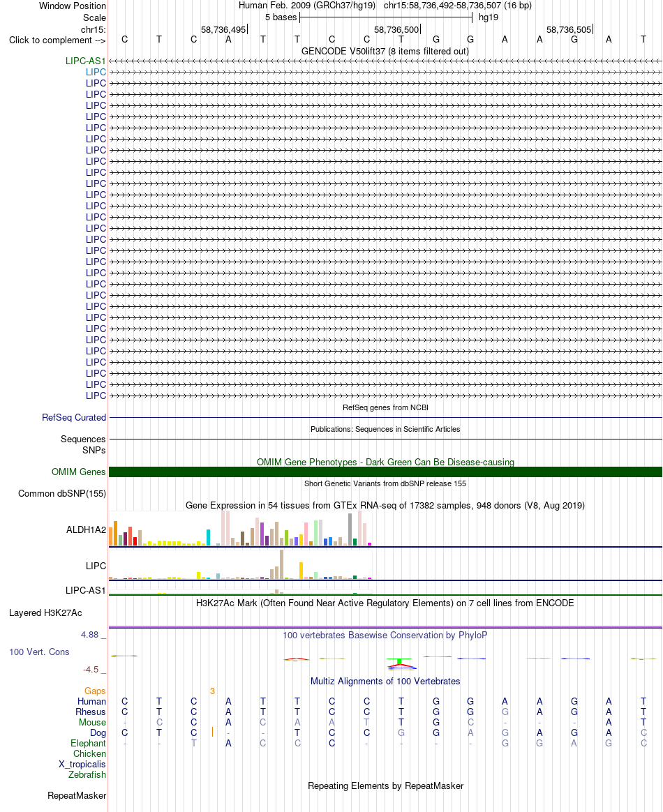The image size is (663, 812).
Task: Click the 'Human Feb. 2009 (GRCh37/hg19)' header text
Action: [x=306, y=6]
